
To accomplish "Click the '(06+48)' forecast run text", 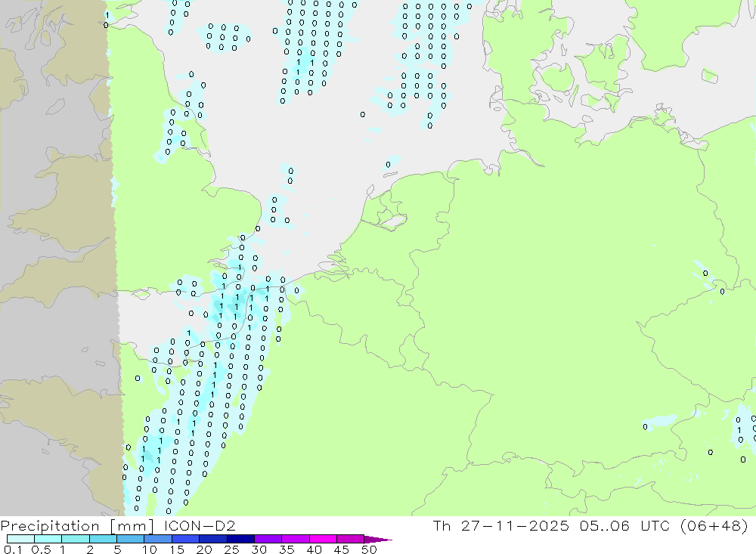I will (x=714, y=526).
